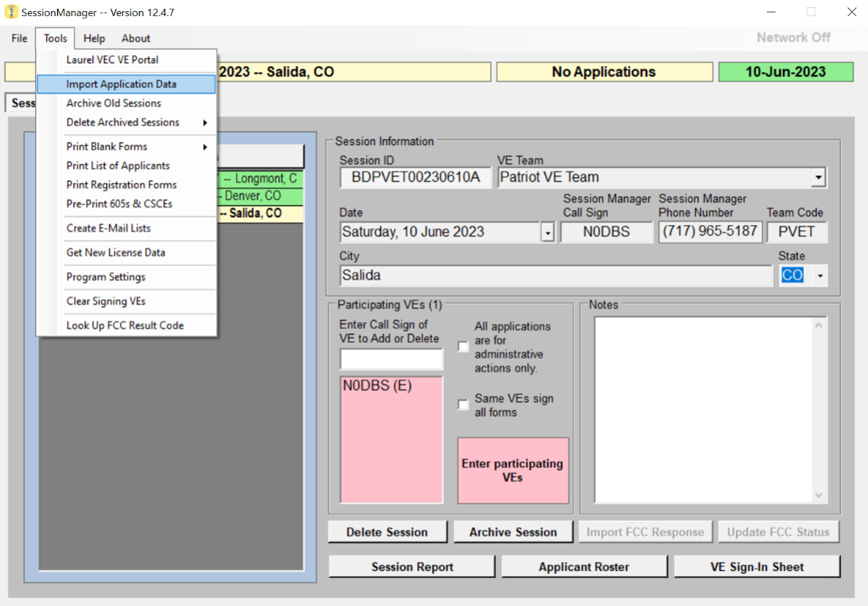The width and height of the screenshot is (868, 606).
Task: Open the VE Team dropdown arrow
Action: (818, 177)
